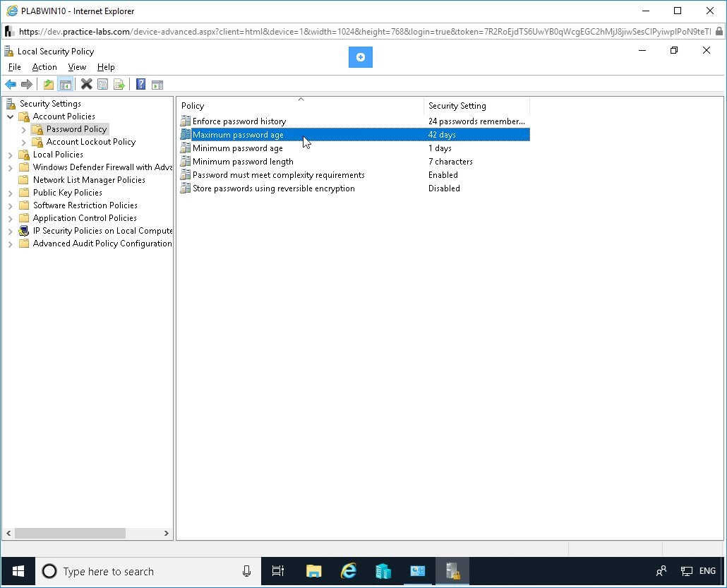Select the Public Key Policies label
Viewport: 727px width, 588px height.
(68, 193)
